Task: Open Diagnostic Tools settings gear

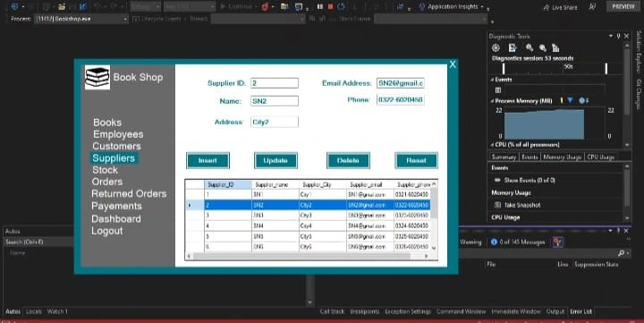Action: click(496, 47)
